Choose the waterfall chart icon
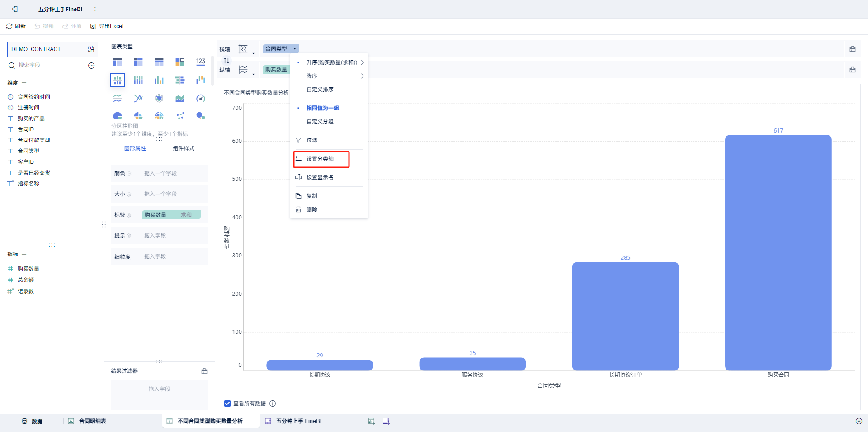The width and height of the screenshot is (868, 432). click(201, 80)
